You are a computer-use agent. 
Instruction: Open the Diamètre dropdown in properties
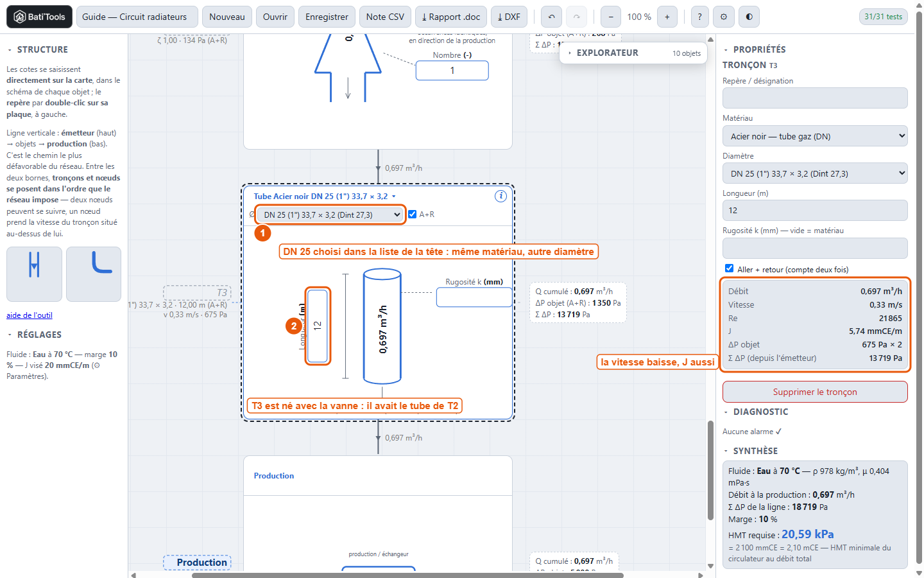pos(815,173)
